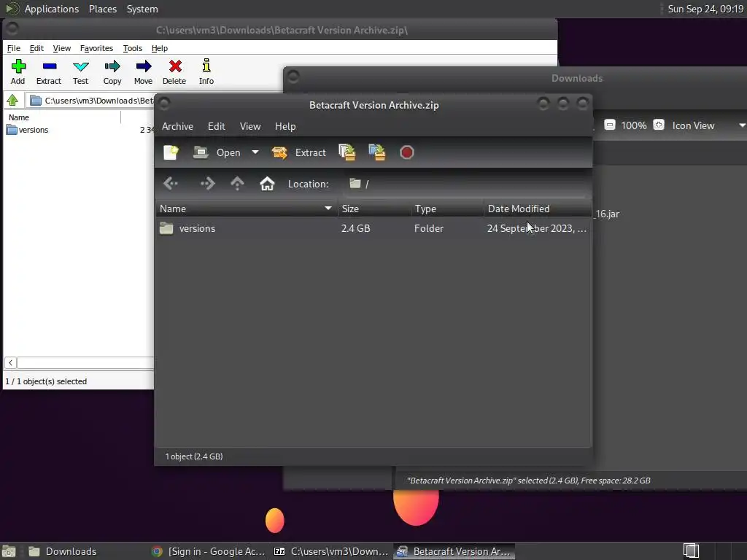Click the Add button in 7-Zip
Image resolution: width=747 pixels, height=560 pixels.
(x=18, y=72)
